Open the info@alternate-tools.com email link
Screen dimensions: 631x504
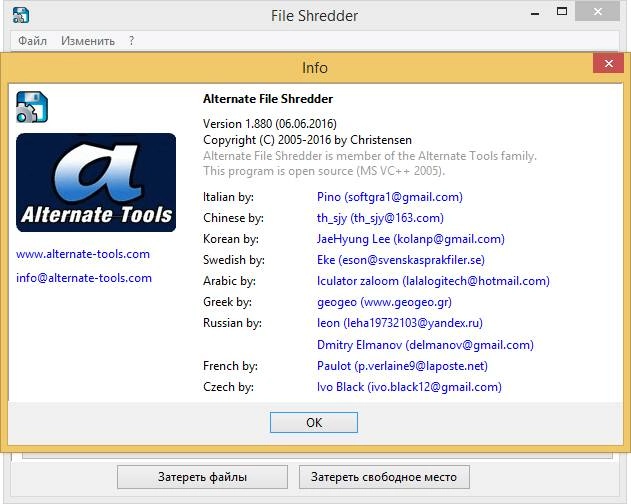[x=84, y=278]
